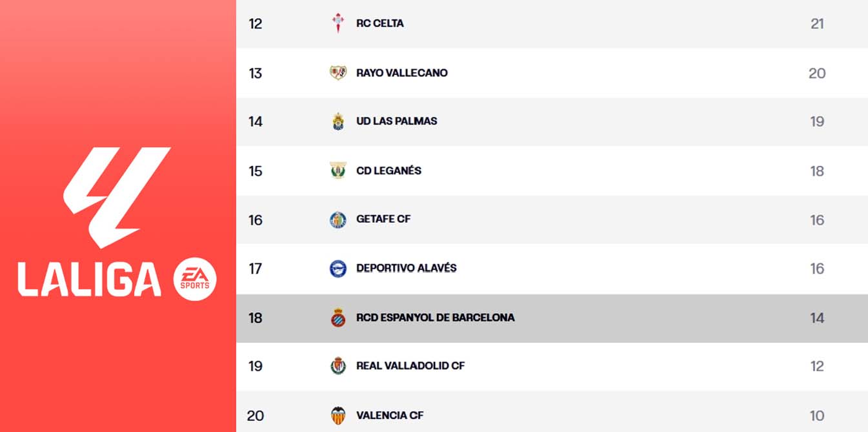Click position number 15 for Leganés

[256, 171]
